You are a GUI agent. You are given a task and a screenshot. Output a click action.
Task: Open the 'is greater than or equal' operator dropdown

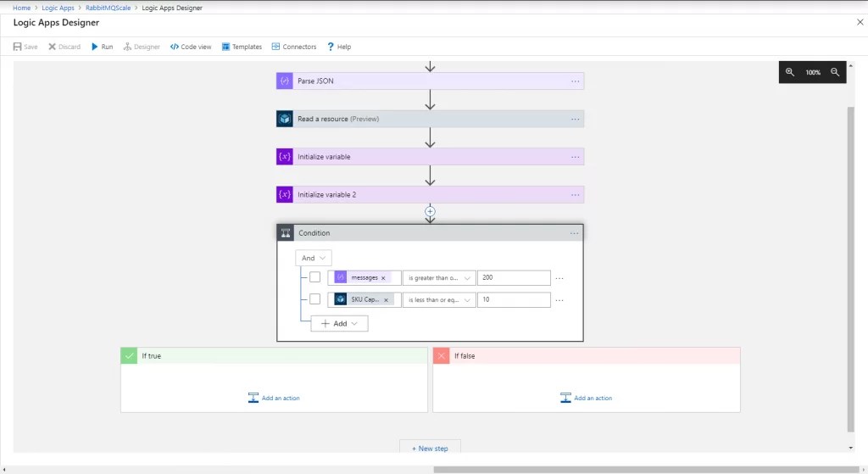click(x=439, y=278)
